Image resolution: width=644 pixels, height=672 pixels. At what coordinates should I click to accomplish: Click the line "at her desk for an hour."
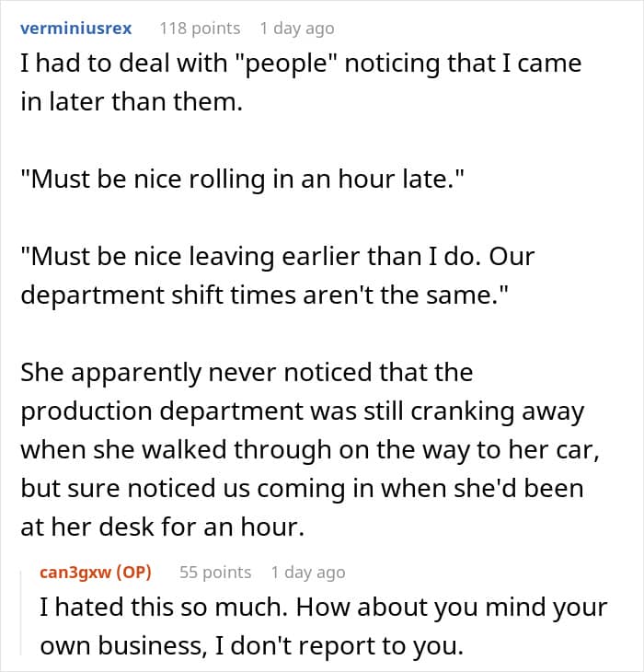(162, 527)
